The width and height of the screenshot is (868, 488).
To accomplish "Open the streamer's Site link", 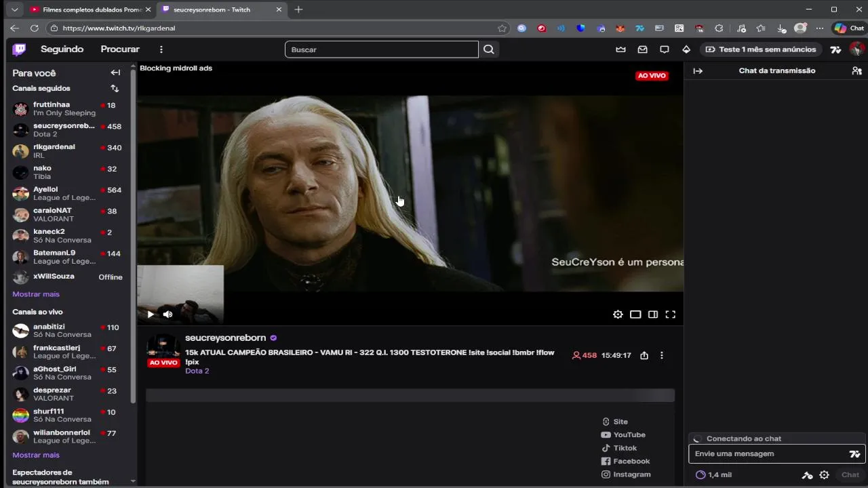I will tap(614, 422).
